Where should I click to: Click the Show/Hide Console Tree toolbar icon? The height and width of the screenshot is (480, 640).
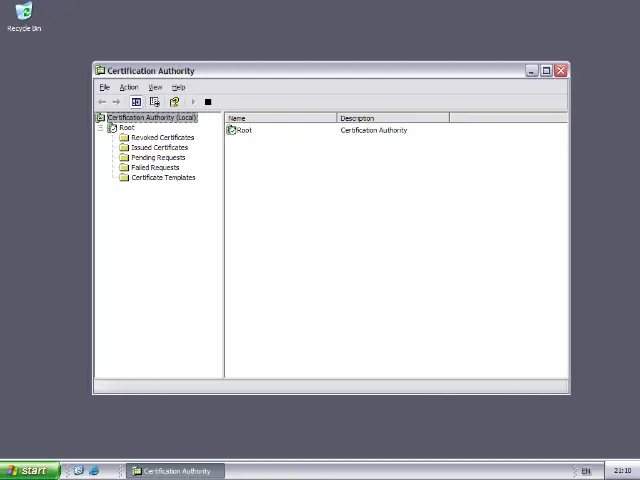(x=137, y=102)
